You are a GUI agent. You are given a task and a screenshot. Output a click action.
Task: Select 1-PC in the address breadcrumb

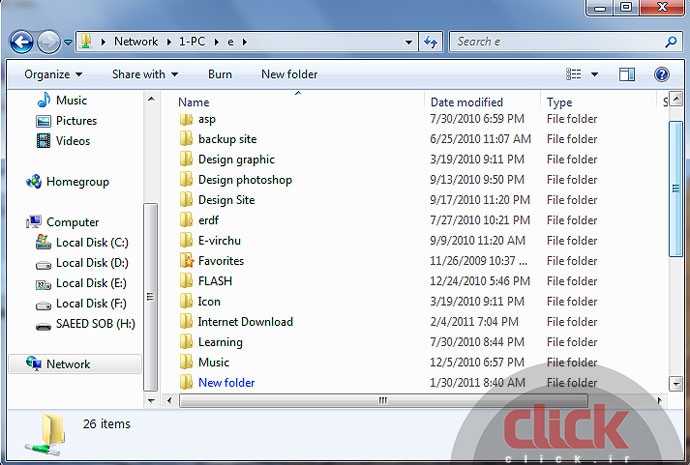pos(192,41)
